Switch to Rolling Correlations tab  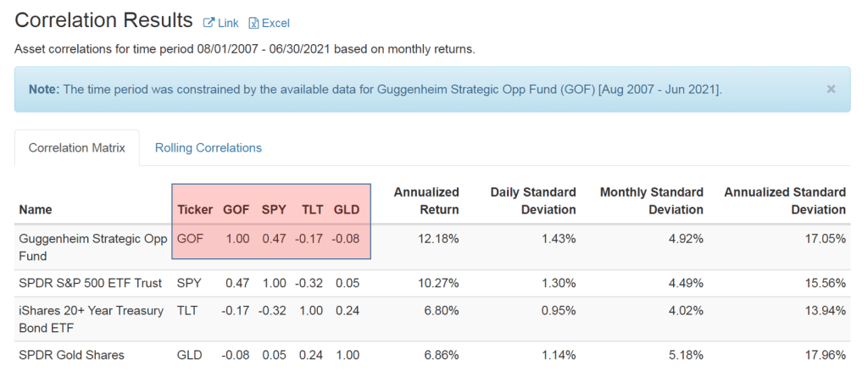tap(209, 147)
